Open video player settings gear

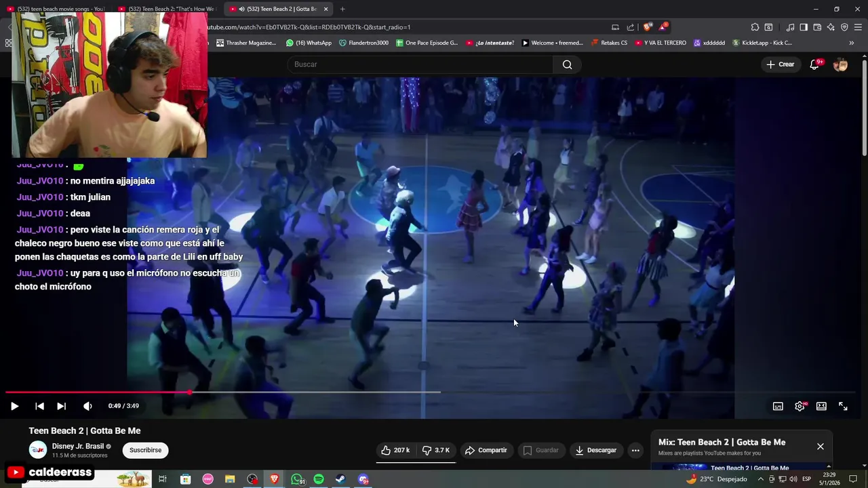point(800,406)
